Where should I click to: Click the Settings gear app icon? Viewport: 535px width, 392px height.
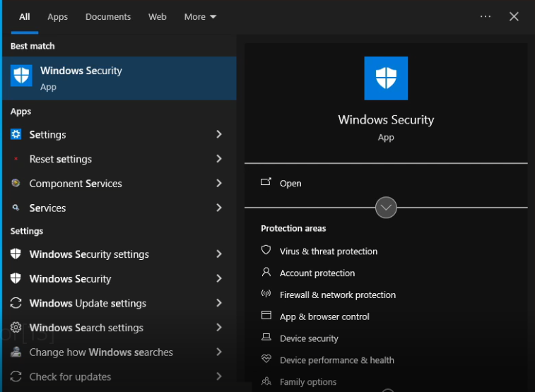coord(16,134)
